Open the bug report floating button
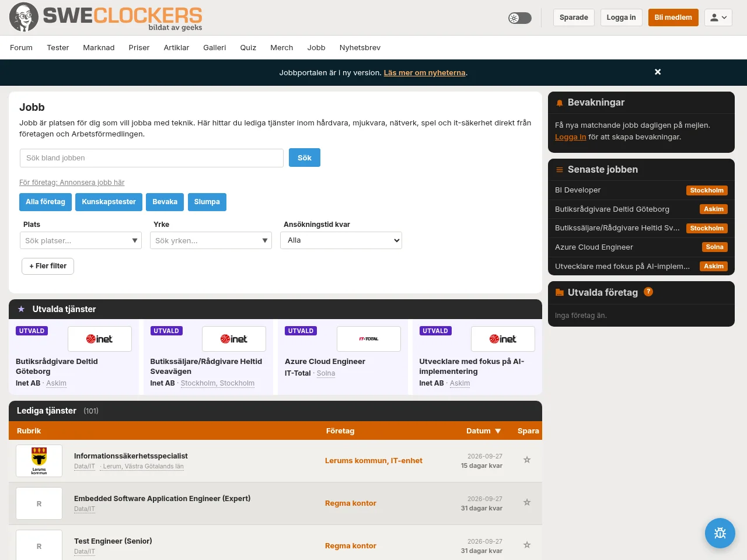This screenshot has height=560, width=747. click(x=720, y=533)
